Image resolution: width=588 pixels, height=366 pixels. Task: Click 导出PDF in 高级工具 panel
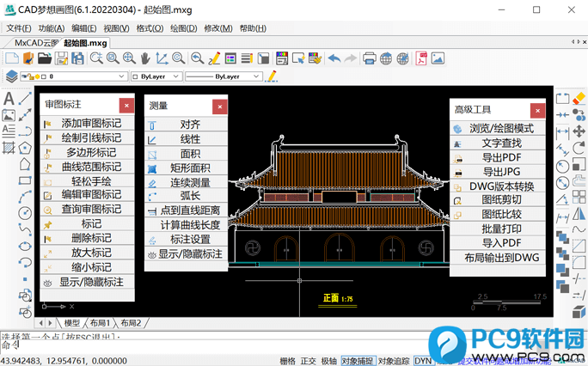(498, 158)
